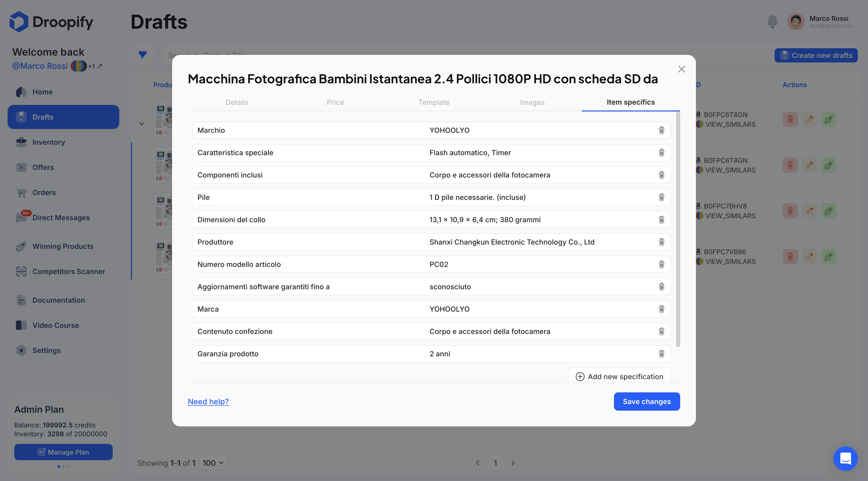Go to next page with right chevron
868x481 pixels.
pos(512,463)
